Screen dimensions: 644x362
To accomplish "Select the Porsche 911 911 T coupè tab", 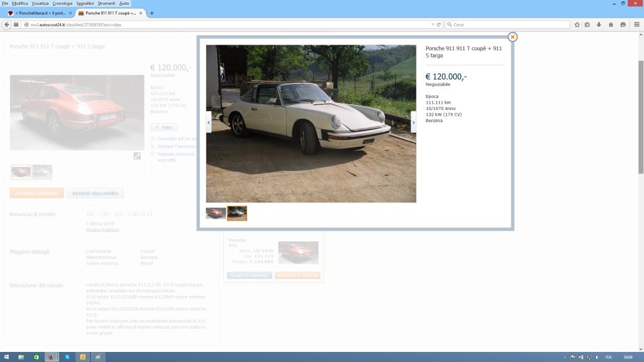I will pyautogui.click(x=110, y=13).
